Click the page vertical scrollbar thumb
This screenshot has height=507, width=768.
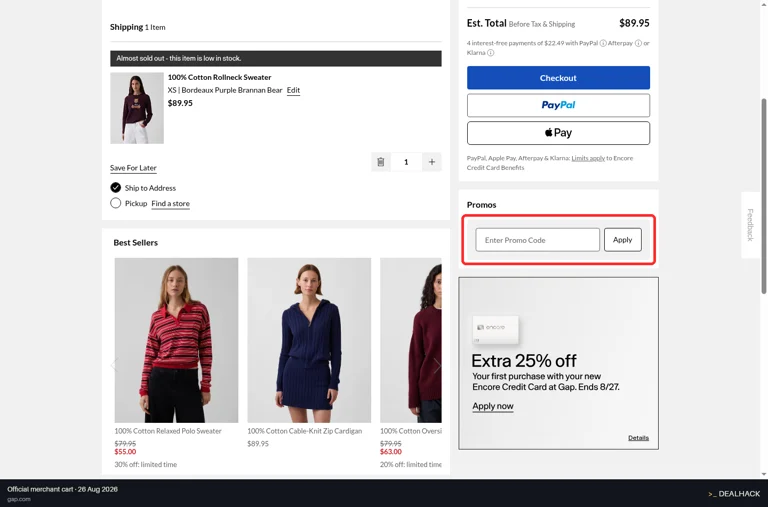tap(763, 196)
